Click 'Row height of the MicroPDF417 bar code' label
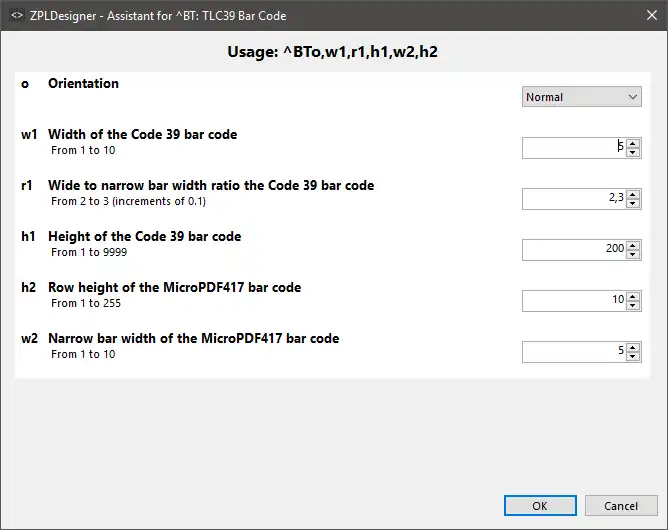Screen dimensions: 668x530 (175, 288)
